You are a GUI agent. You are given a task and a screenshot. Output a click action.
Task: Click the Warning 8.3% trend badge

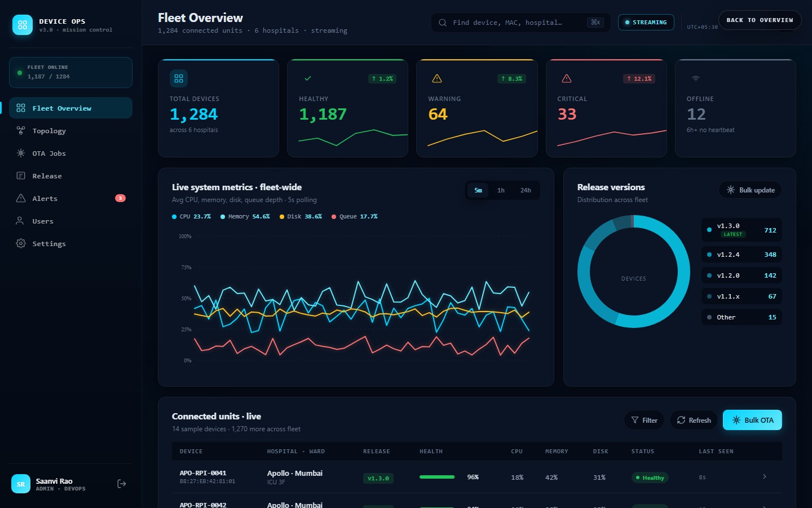pyautogui.click(x=511, y=79)
